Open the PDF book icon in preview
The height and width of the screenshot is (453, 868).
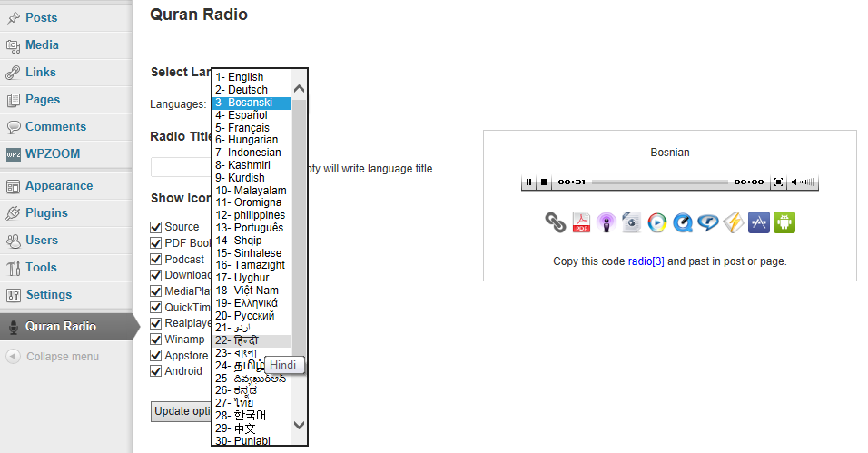click(581, 222)
